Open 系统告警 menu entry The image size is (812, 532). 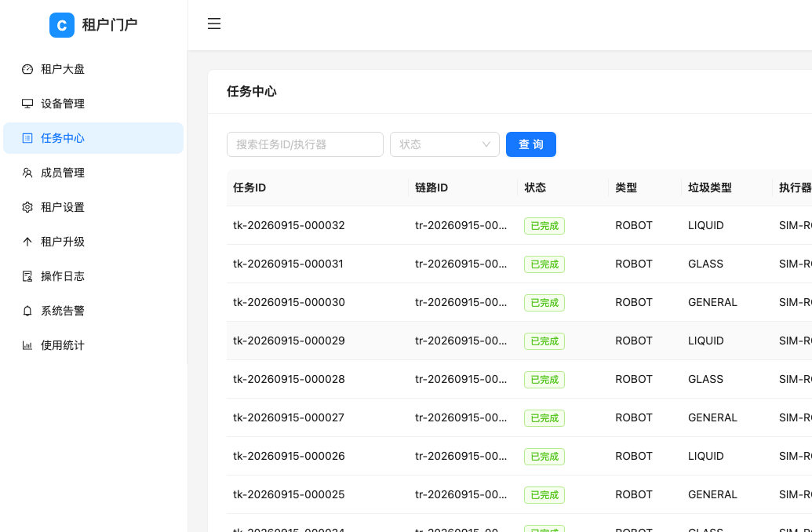point(93,311)
